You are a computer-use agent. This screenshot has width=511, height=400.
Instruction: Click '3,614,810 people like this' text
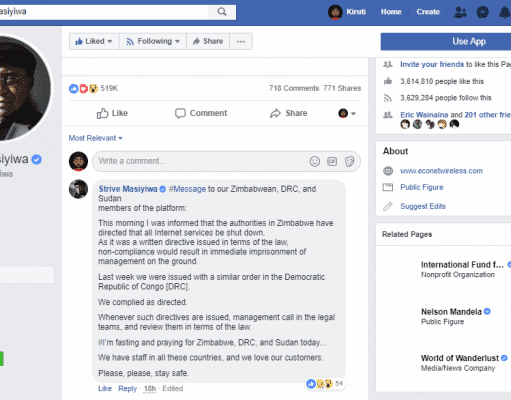pos(442,81)
